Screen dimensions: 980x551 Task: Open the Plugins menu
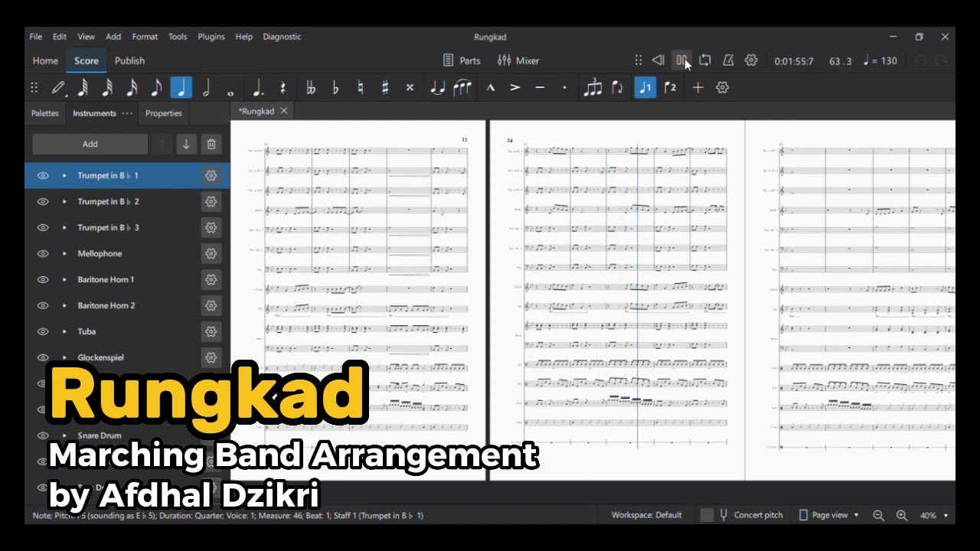click(211, 37)
